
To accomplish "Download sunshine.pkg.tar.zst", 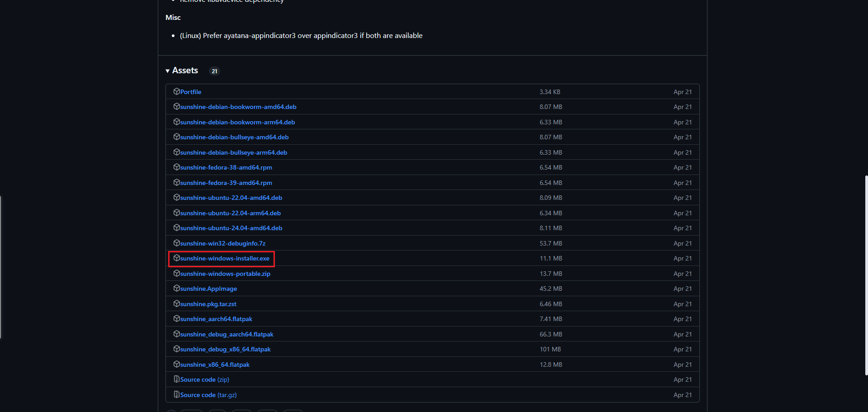I will (208, 304).
